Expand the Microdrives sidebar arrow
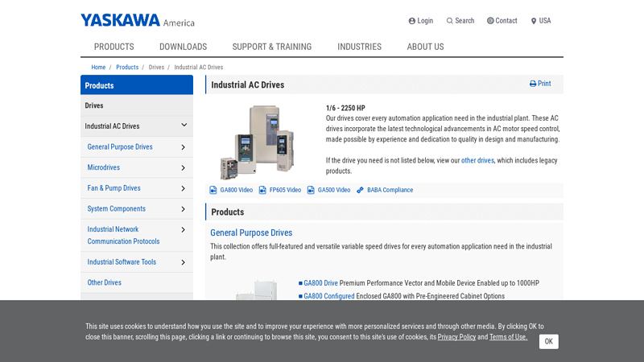 pyautogui.click(x=184, y=167)
